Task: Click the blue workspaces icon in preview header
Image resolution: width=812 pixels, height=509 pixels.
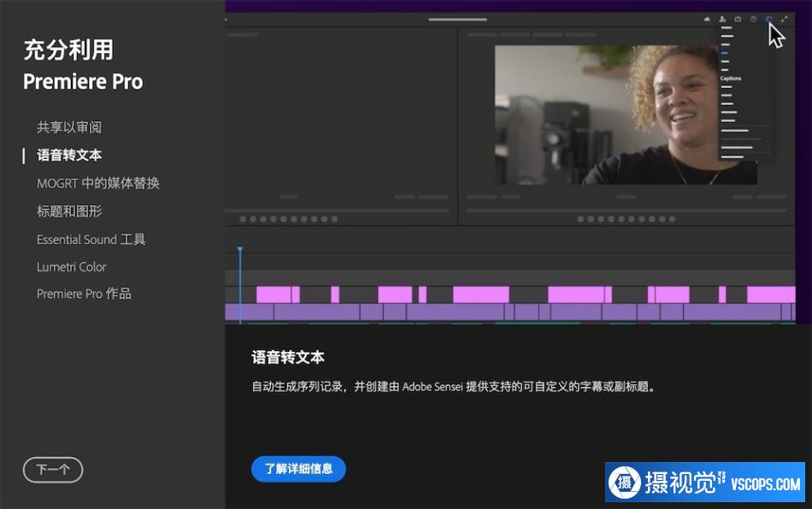Action: (x=768, y=19)
